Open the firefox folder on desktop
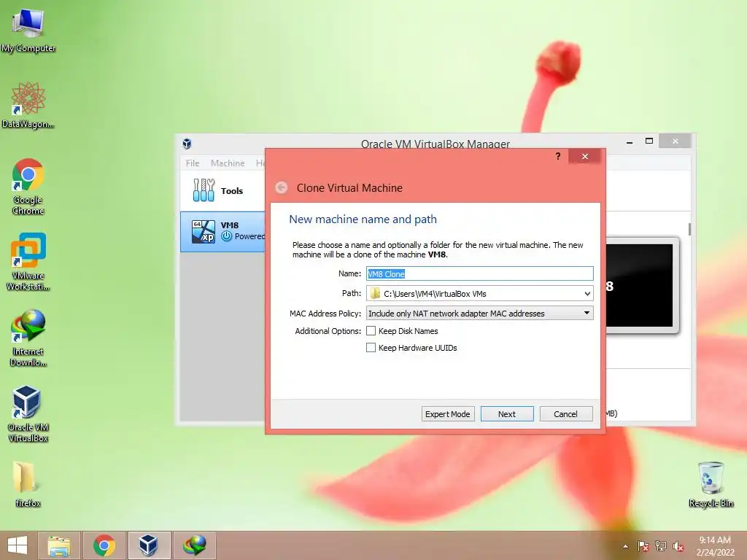The width and height of the screenshot is (747, 560). [27, 484]
